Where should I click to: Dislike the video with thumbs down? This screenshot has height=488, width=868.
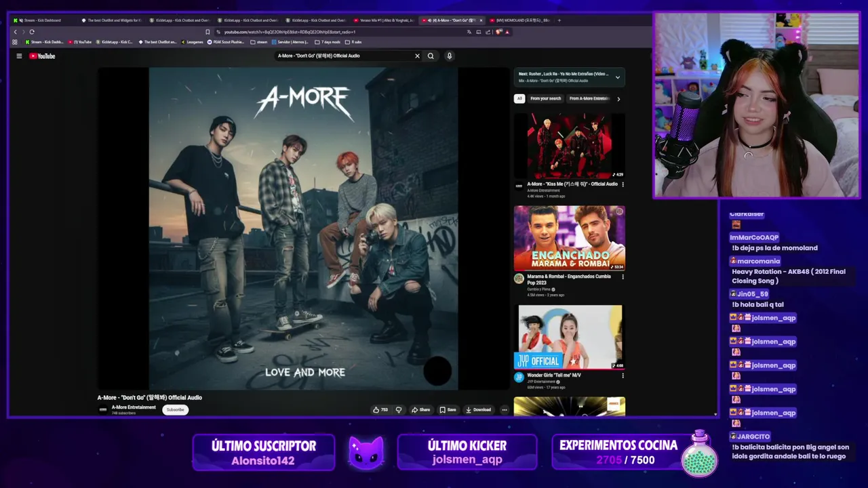[399, 409]
